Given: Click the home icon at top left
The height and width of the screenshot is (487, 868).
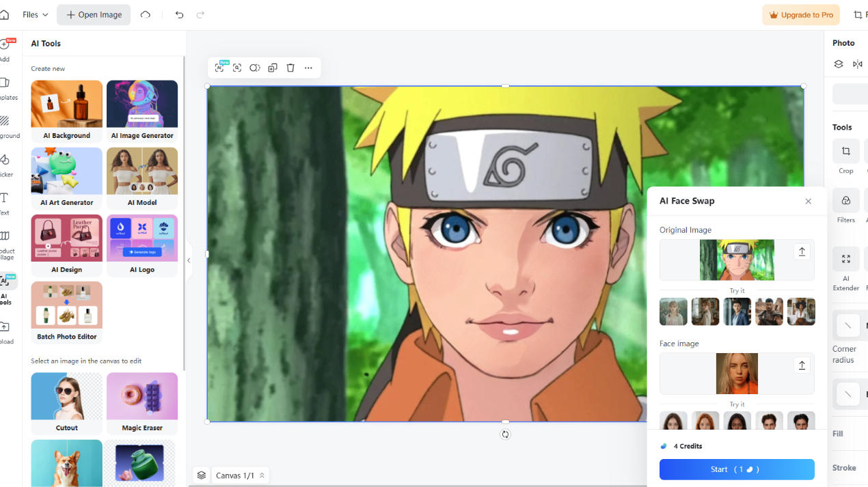Looking at the screenshot, I should point(3,14).
